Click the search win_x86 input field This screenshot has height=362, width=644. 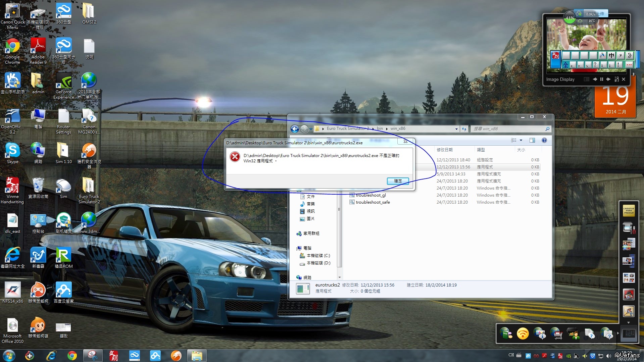(x=508, y=129)
